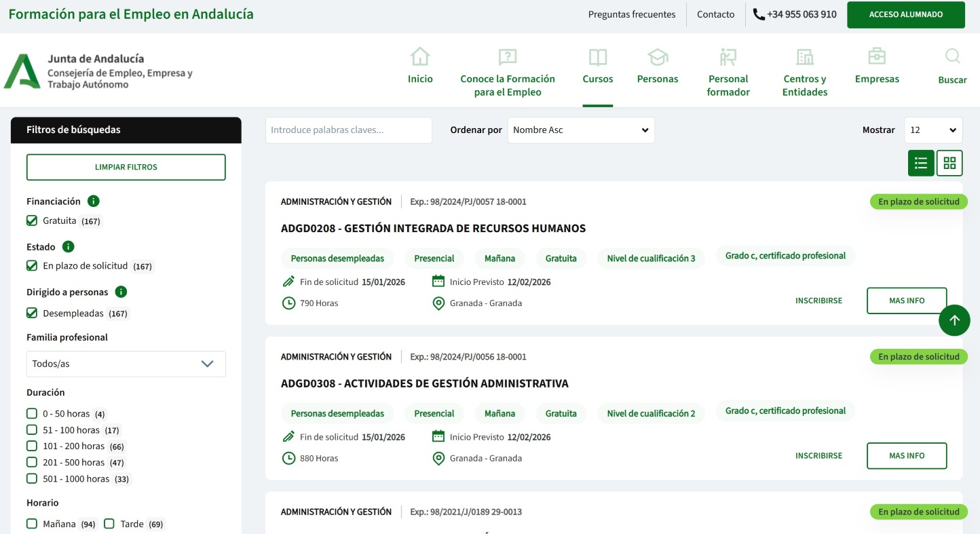Viewport: 980px width, 534px height.
Task: Click the Limpiar Filtros button
Action: coord(126,167)
